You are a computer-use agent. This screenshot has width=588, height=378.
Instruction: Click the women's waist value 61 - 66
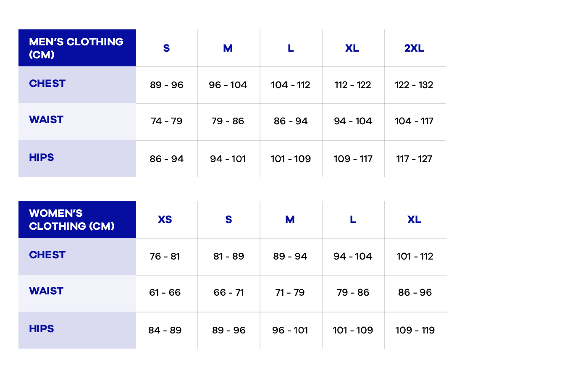[x=165, y=292]
